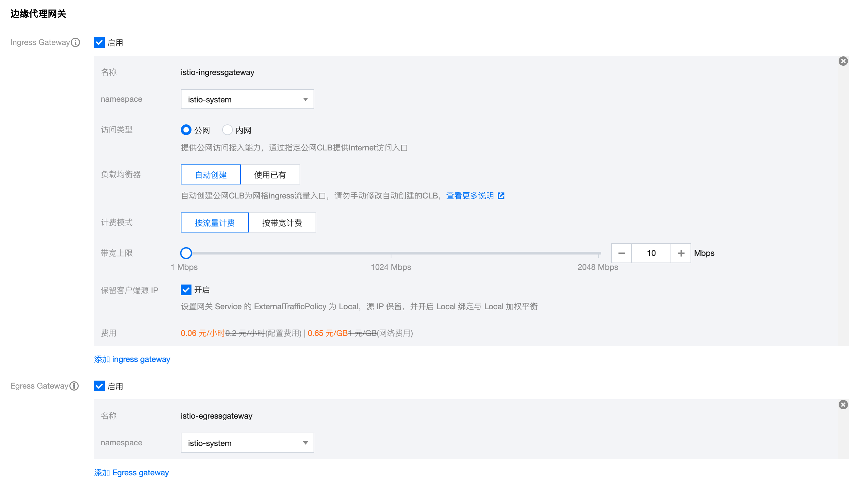The image size is (868, 483).
Task: Select the 内网 access type radio
Action: coord(228,130)
